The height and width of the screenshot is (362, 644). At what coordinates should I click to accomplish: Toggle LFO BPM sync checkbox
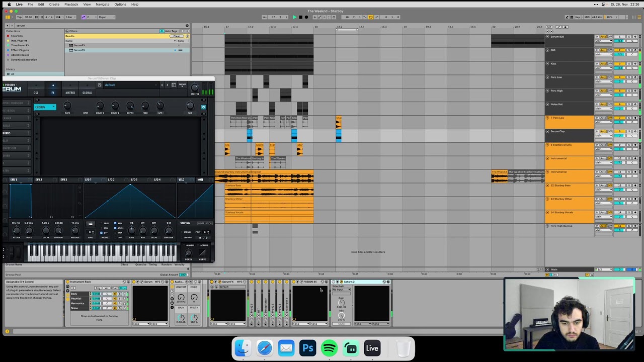(x=115, y=223)
